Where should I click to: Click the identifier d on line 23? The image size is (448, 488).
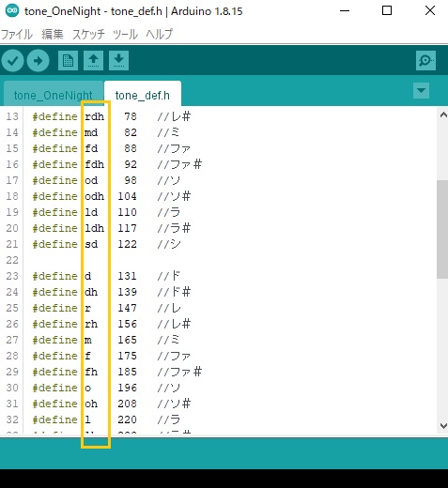pyautogui.click(x=88, y=276)
